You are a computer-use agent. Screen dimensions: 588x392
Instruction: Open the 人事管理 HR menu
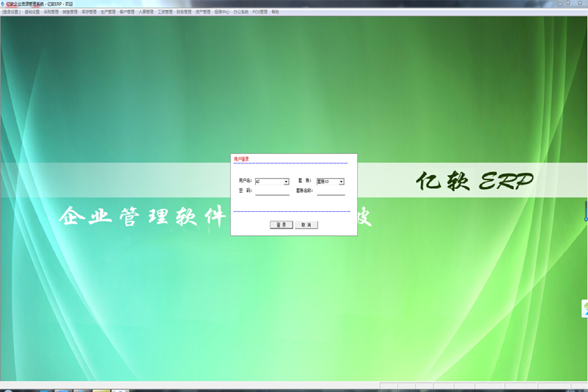[146, 13]
